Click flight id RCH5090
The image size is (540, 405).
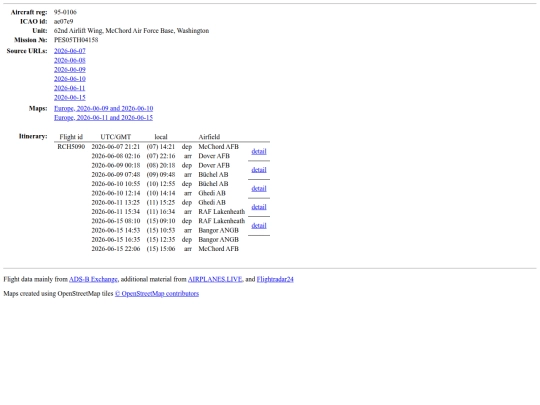pyautogui.click(x=71, y=147)
